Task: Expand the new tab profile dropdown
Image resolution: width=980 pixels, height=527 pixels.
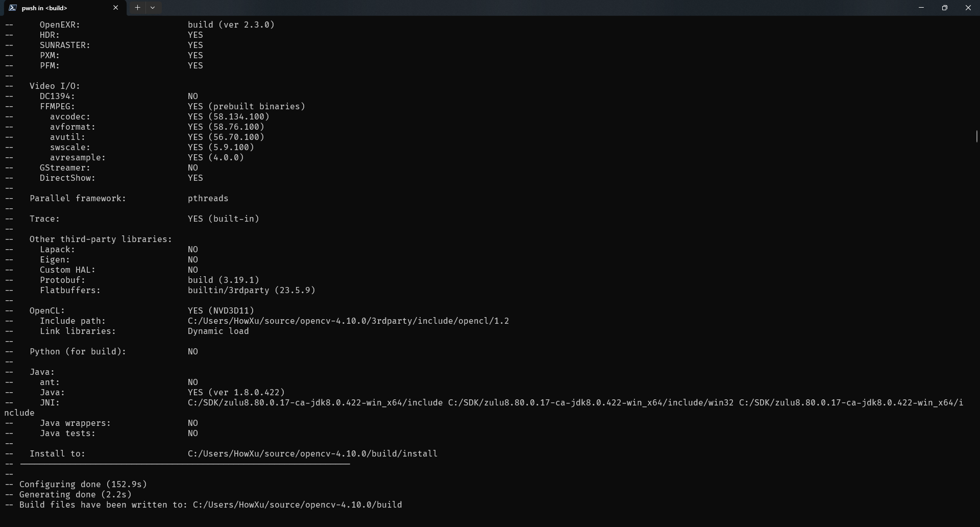Action: (x=153, y=8)
